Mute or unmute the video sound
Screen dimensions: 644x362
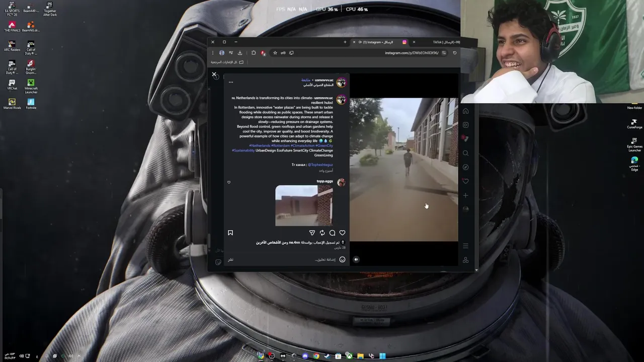tap(356, 259)
